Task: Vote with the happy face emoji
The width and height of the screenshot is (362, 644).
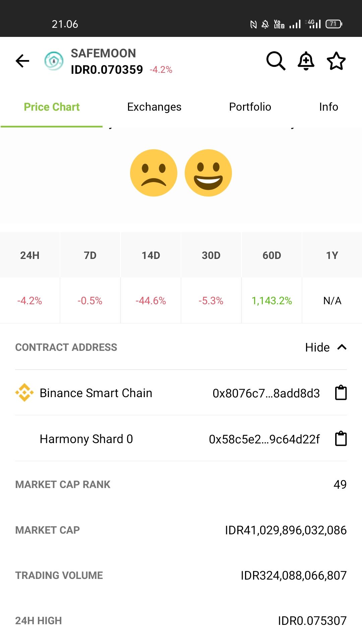Action: point(208,173)
